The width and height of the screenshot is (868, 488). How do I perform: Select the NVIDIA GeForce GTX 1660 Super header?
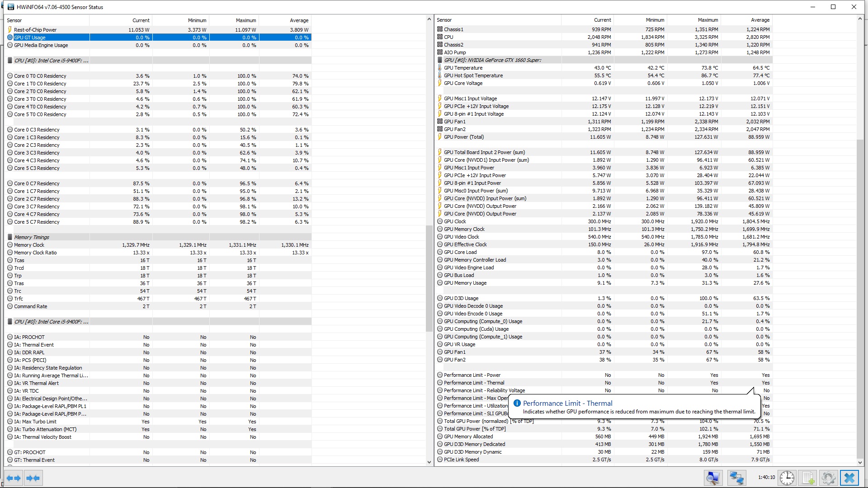492,60
